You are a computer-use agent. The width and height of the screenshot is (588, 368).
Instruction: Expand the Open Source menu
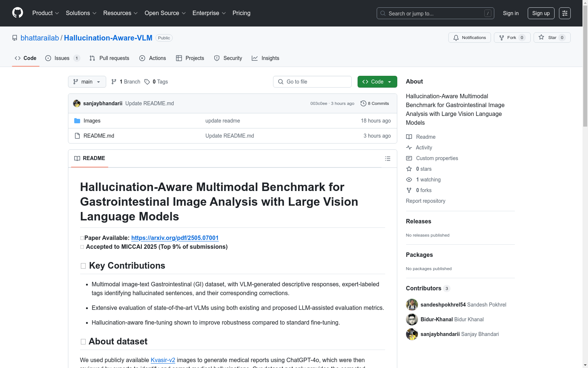[165, 13]
